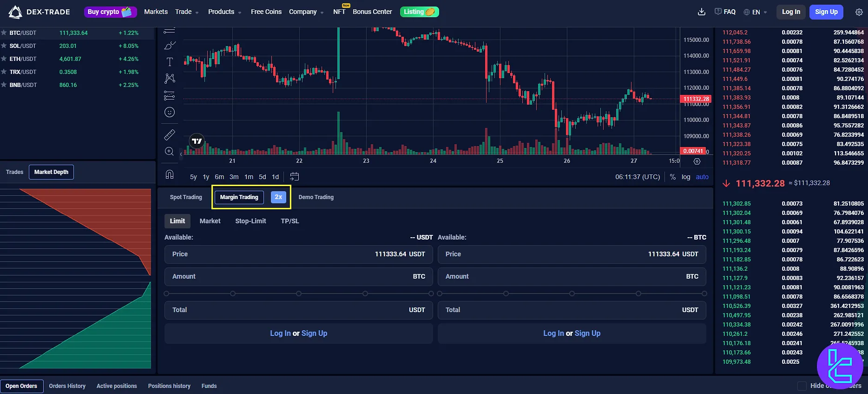Open the settings gear icon
Screen dimensions: 868x394
coord(859,12)
